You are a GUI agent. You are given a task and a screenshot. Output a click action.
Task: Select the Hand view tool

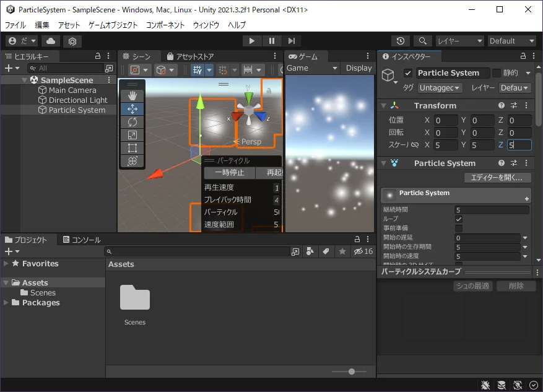click(x=132, y=95)
